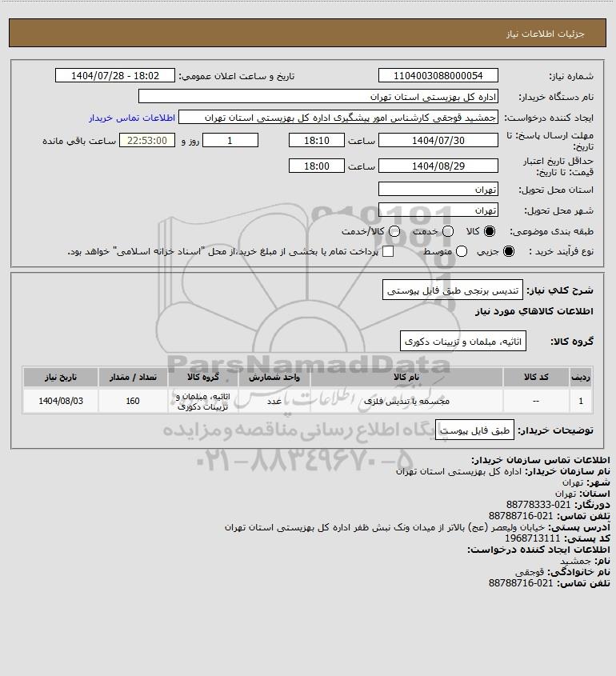
Task: Click the remaining days field showing 1
Action: [x=230, y=140]
